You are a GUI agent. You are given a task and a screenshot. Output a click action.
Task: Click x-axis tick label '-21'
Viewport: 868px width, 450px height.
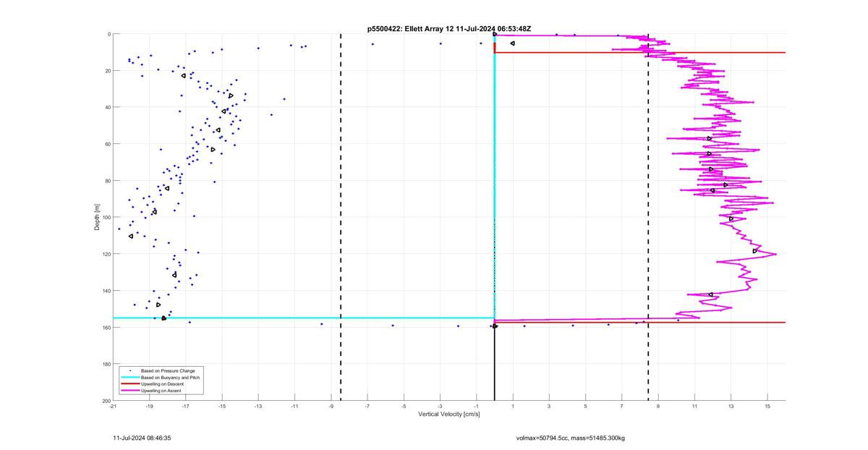click(113, 407)
